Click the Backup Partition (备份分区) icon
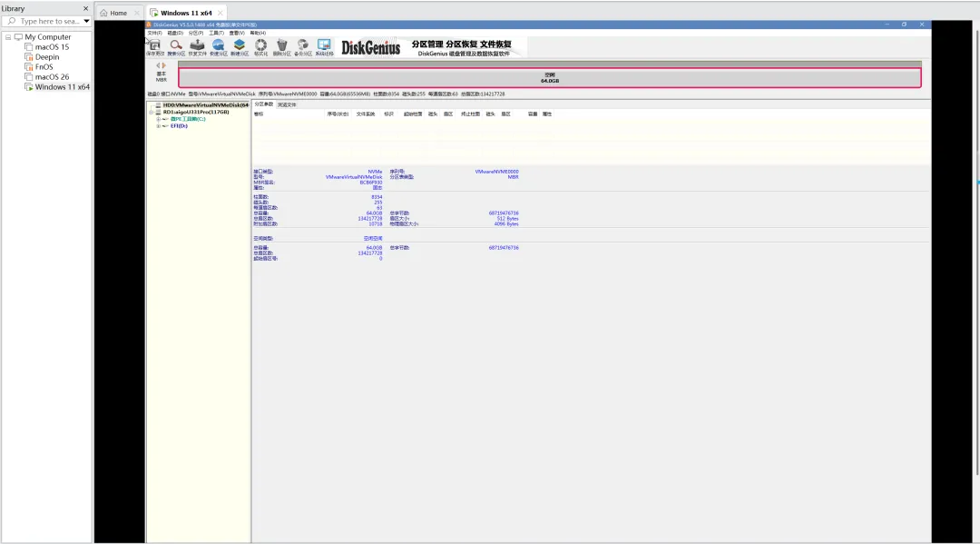 303,45
